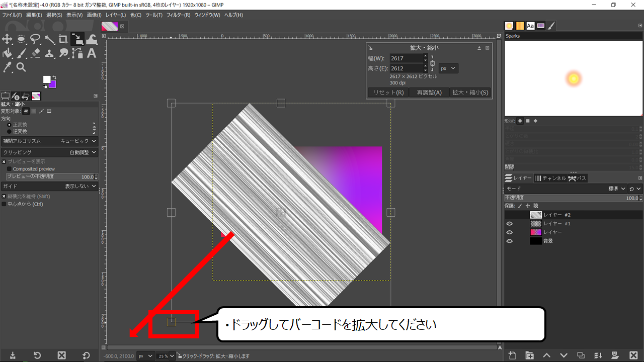
Task: Toggle visibility of レイヤー #1
Action: click(509, 224)
